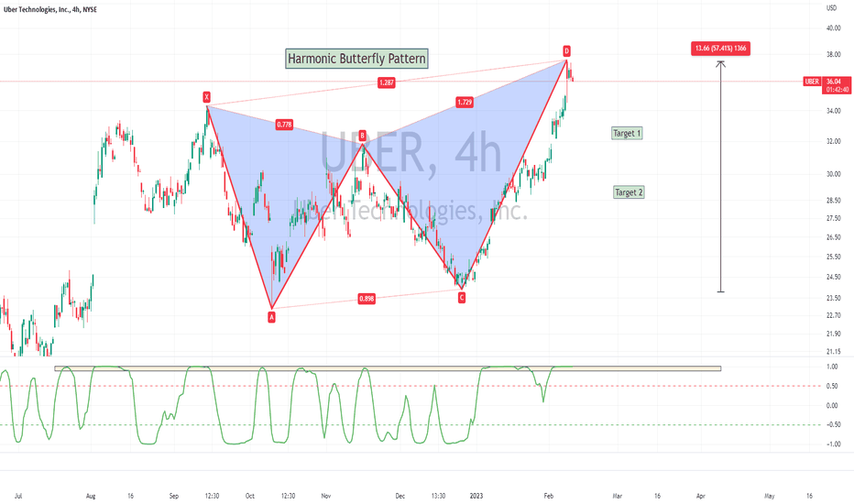Click the 21.15 price axis value
Viewport: 854px width, 504px height.
point(833,352)
